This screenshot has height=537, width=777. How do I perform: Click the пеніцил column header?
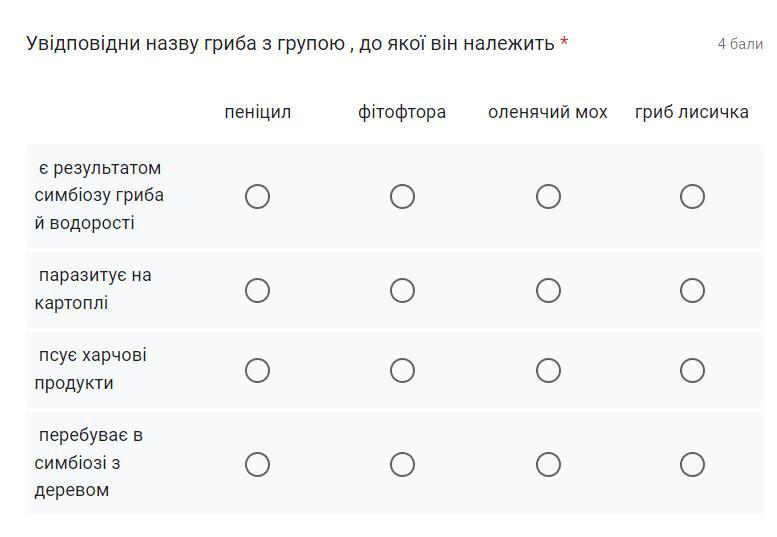click(x=257, y=112)
